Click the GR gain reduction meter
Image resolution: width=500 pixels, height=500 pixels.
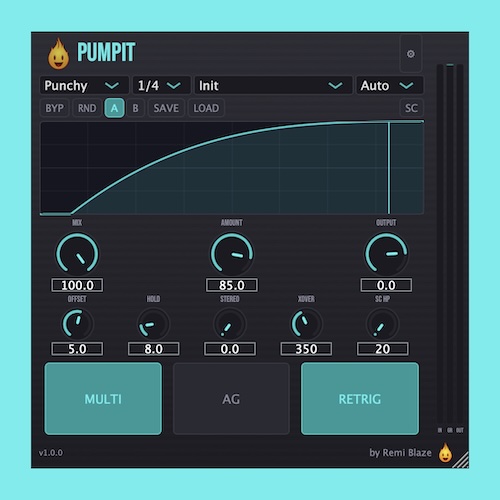coord(450,245)
